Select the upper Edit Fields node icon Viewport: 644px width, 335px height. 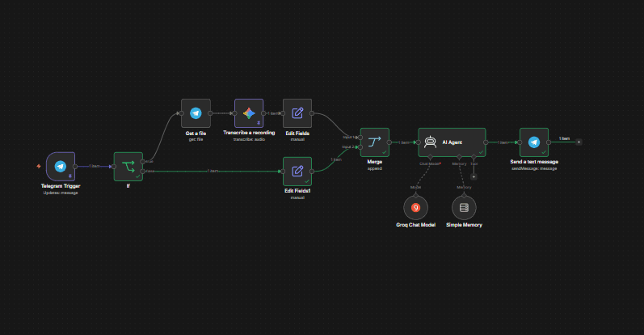point(297,113)
